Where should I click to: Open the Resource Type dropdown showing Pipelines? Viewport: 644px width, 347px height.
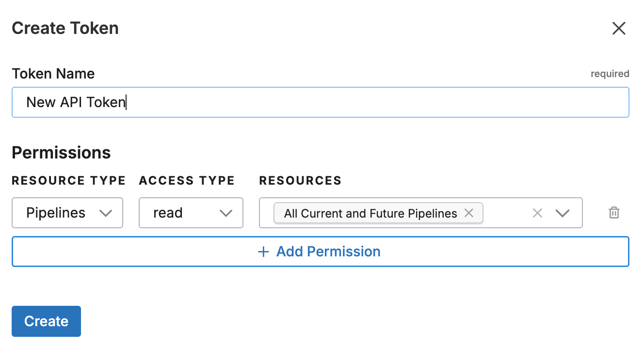[67, 213]
